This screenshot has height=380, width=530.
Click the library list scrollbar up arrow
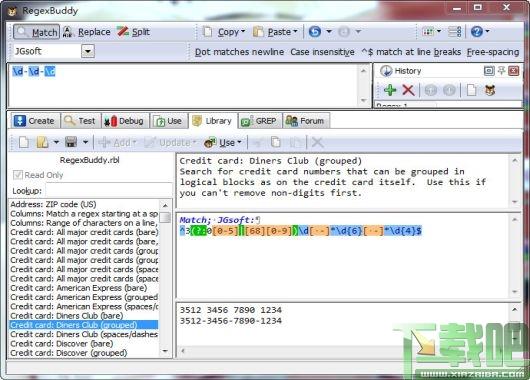point(165,206)
